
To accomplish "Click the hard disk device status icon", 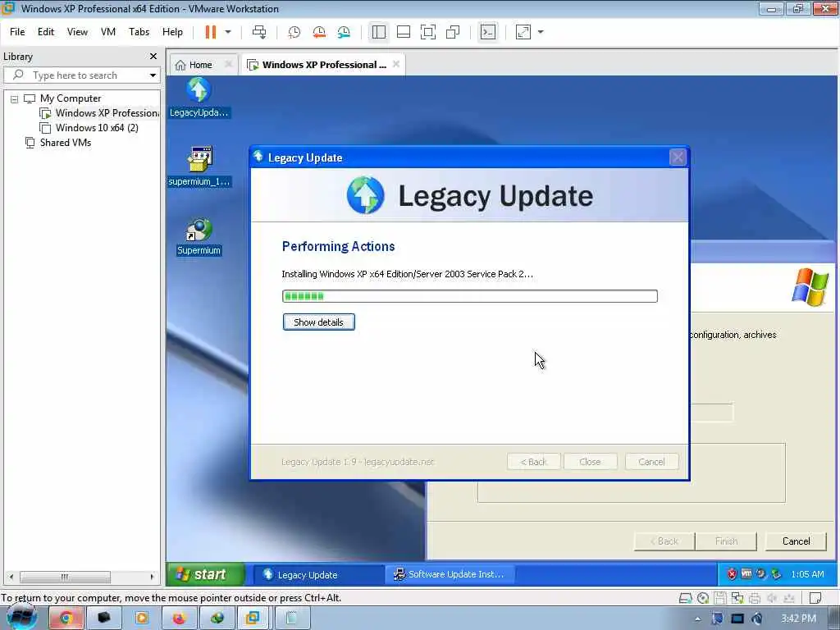I will click(x=685, y=598).
